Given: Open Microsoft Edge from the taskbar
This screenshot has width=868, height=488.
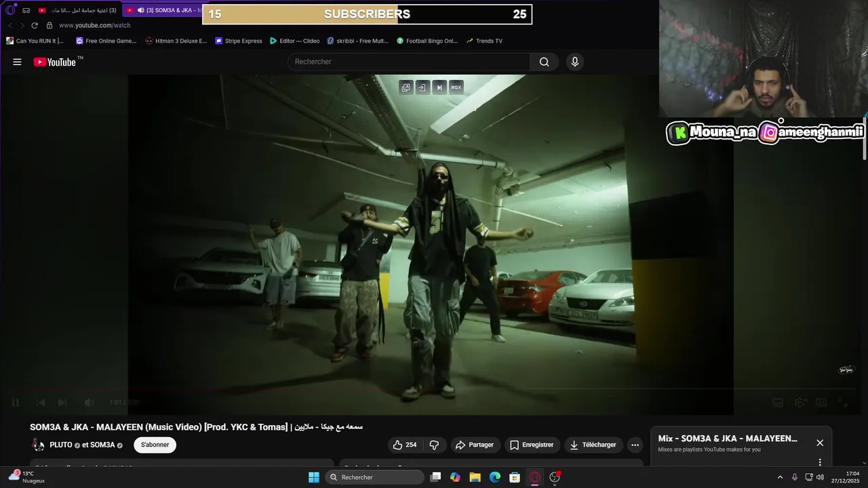Looking at the screenshot, I should [x=495, y=477].
